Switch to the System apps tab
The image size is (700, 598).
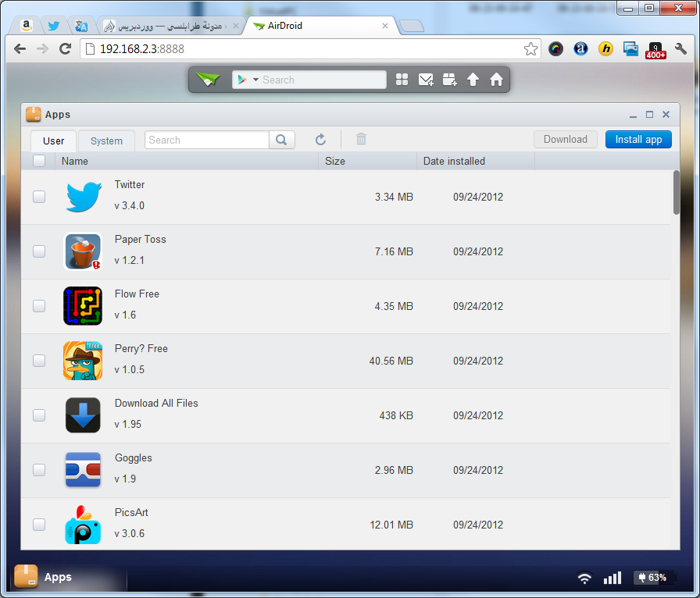coord(106,141)
